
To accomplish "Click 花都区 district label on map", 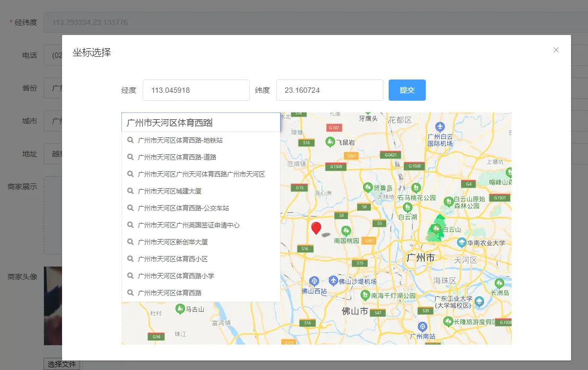I will point(400,120).
